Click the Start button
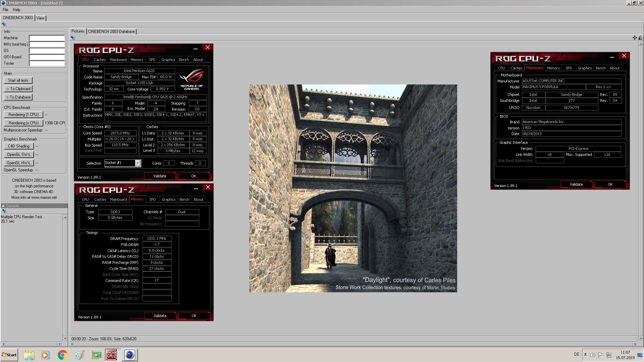644x362 pixels. pos(9,355)
